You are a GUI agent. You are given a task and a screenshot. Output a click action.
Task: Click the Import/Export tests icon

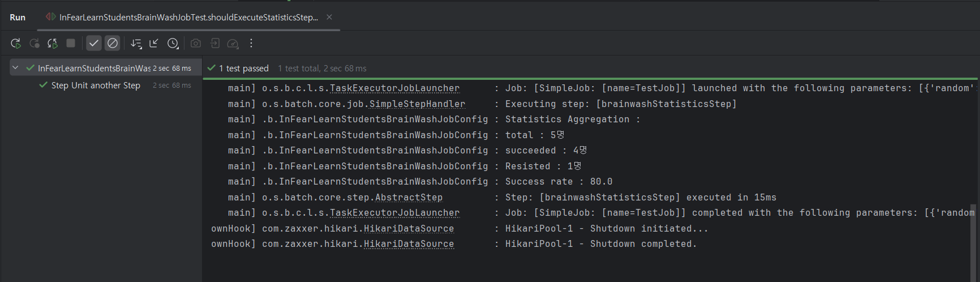coord(214,43)
